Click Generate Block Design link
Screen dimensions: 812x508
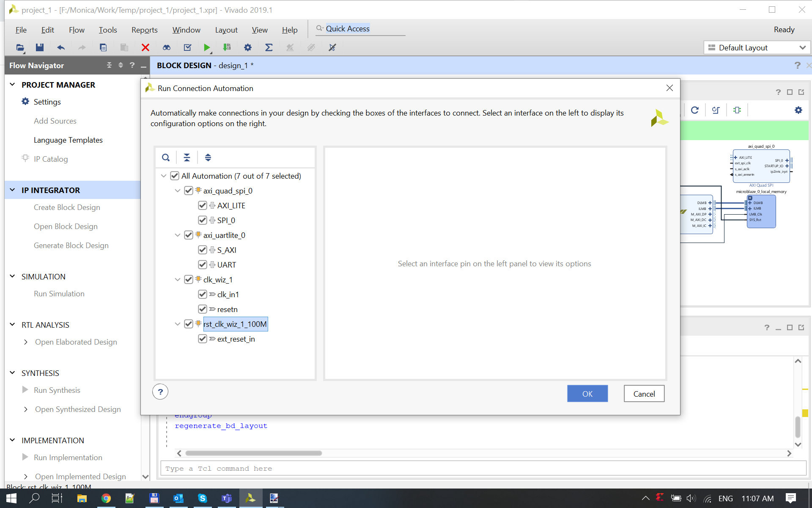pyautogui.click(x=71, y=246)
